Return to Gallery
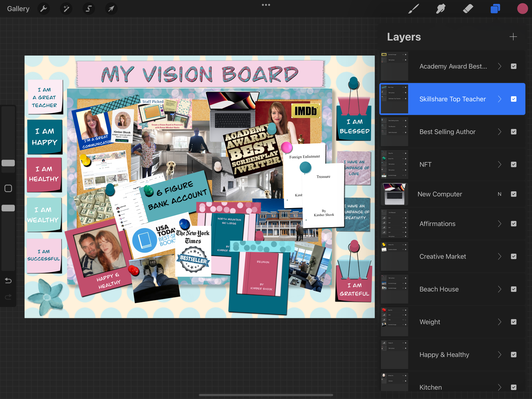 coord(18,9)
